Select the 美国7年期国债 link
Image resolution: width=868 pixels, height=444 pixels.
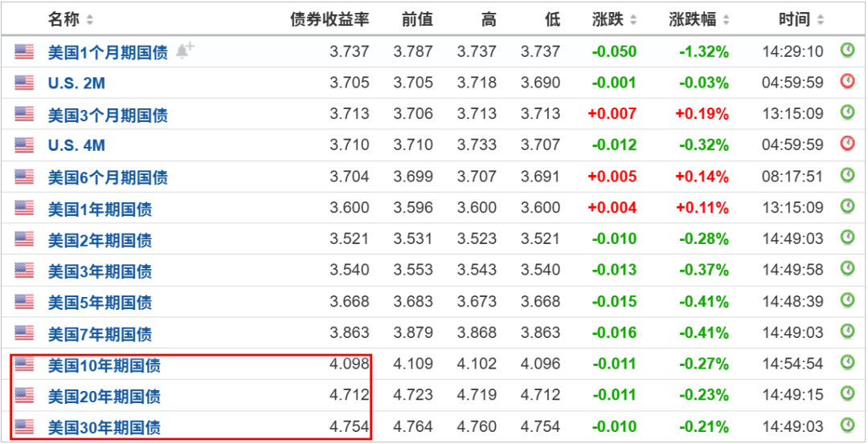coord(100,334)
